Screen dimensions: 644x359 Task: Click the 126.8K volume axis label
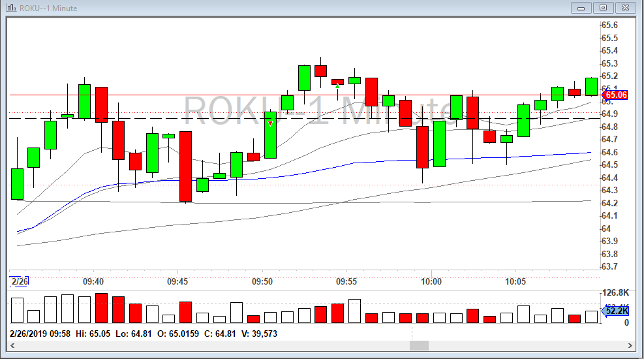point(615,292)
